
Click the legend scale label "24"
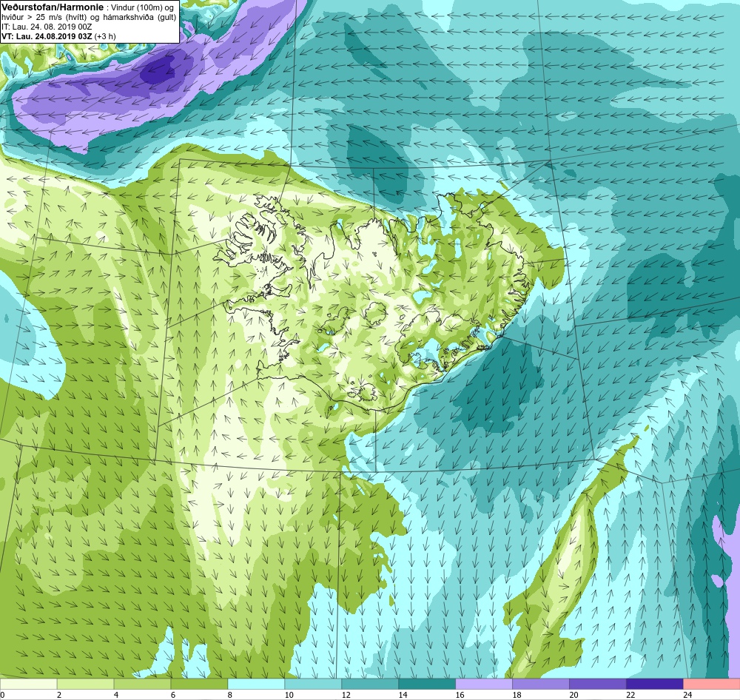(x=687, y=695)
